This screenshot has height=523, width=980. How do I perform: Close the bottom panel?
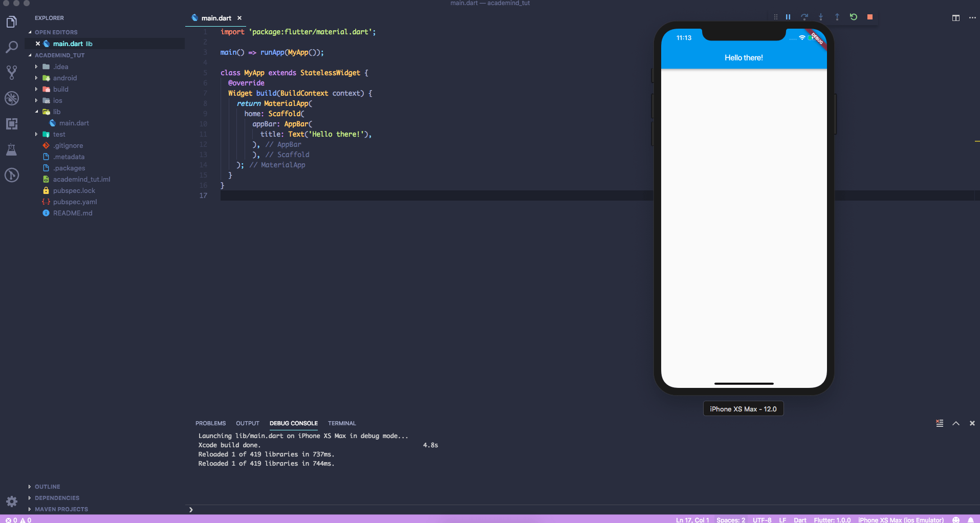(972, 423)
